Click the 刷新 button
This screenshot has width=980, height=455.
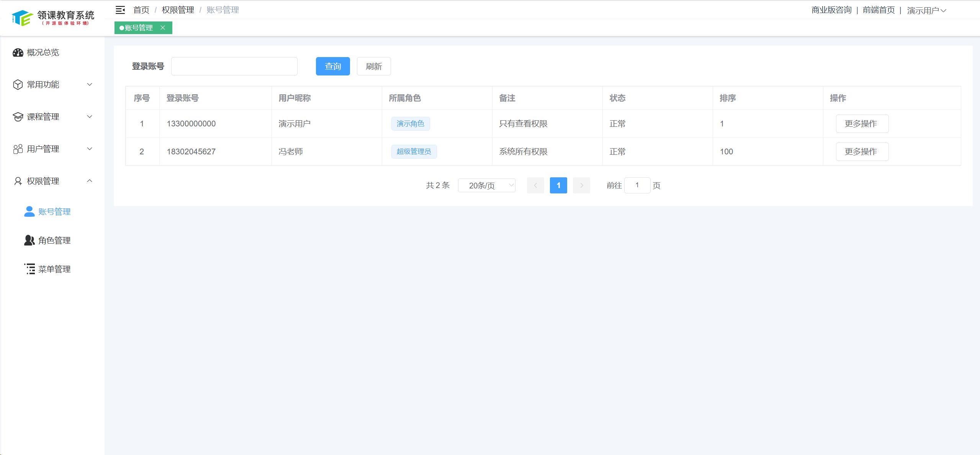tap(373, 66)
